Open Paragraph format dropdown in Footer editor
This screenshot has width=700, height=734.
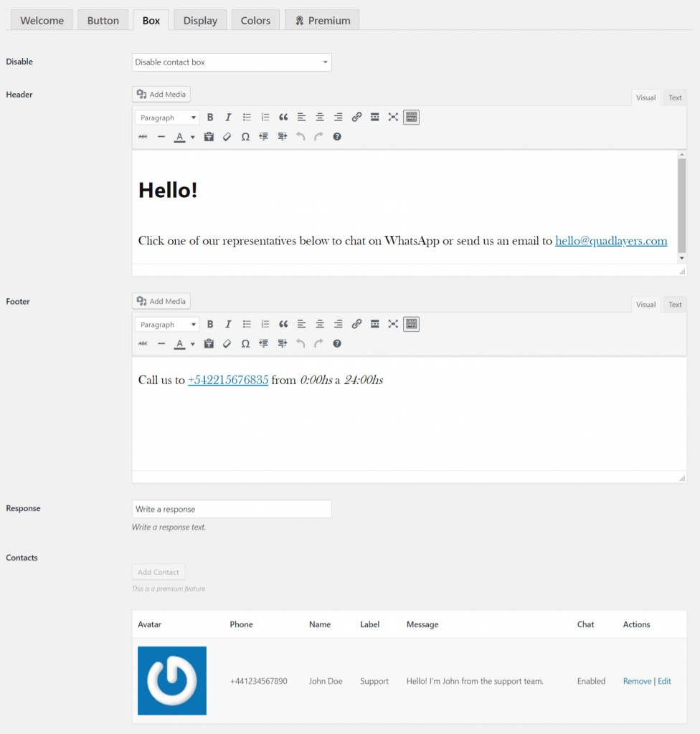[x=167, y=325]
